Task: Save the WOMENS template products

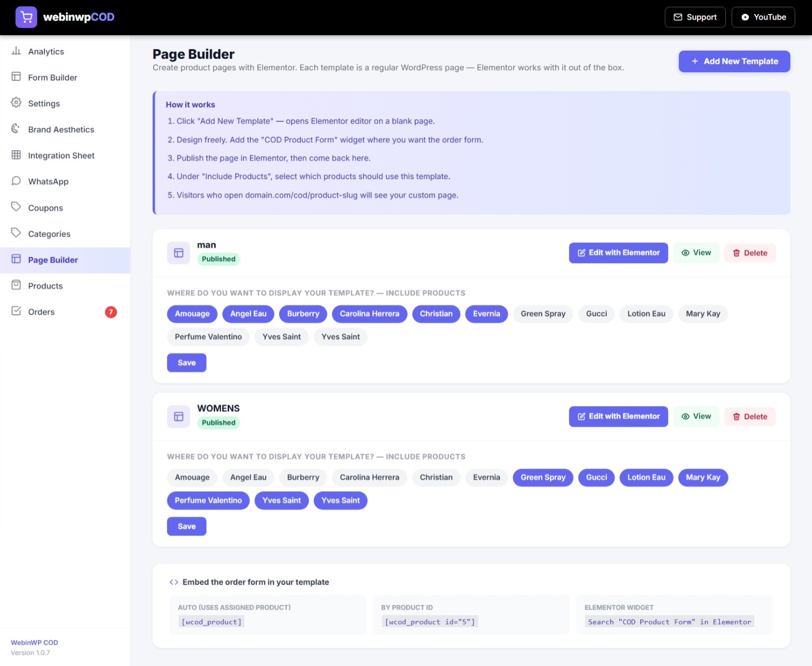Action: [x=187, y=526]
